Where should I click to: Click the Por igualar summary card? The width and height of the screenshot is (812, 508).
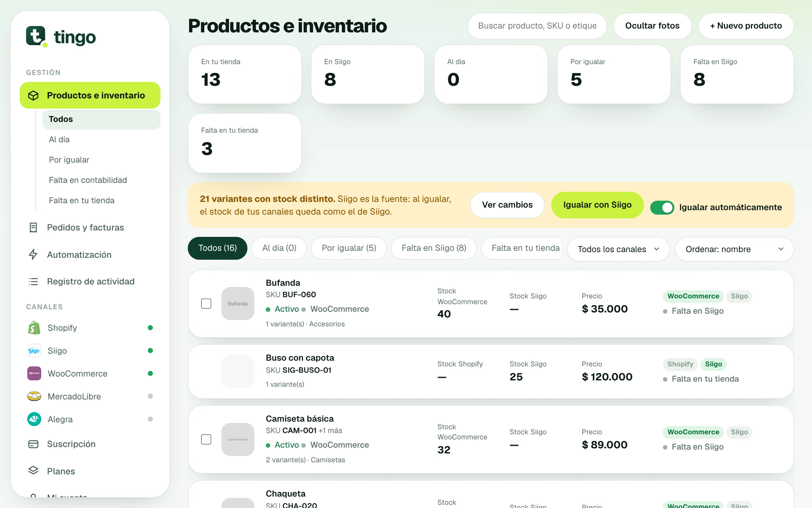(614, 74)
